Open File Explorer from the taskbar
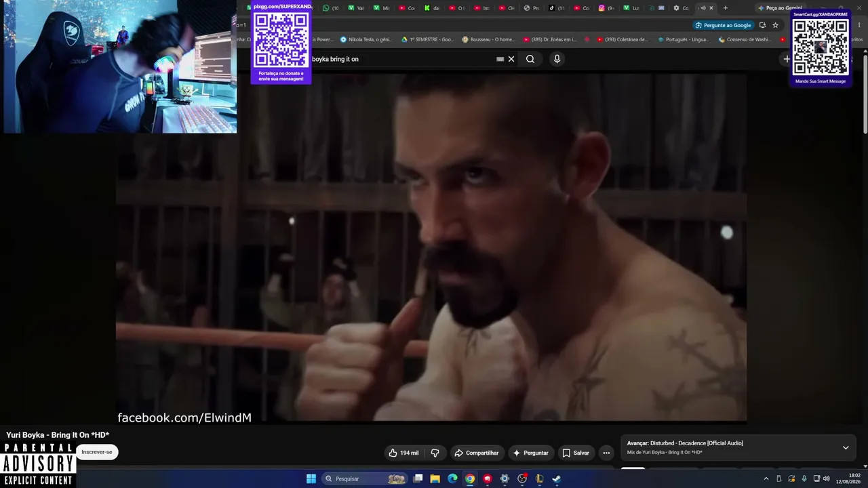Screen dimensions: 868x488 click(x=435, y=479)
